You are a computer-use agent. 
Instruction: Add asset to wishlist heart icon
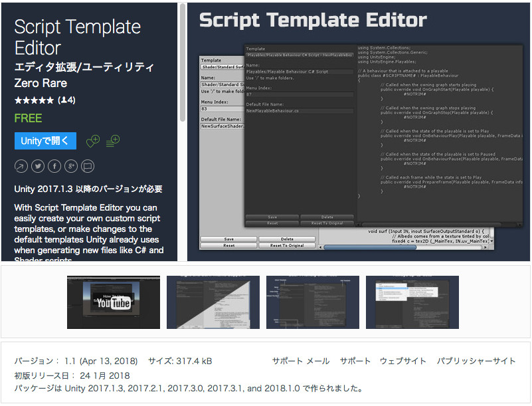click(92, 141)
